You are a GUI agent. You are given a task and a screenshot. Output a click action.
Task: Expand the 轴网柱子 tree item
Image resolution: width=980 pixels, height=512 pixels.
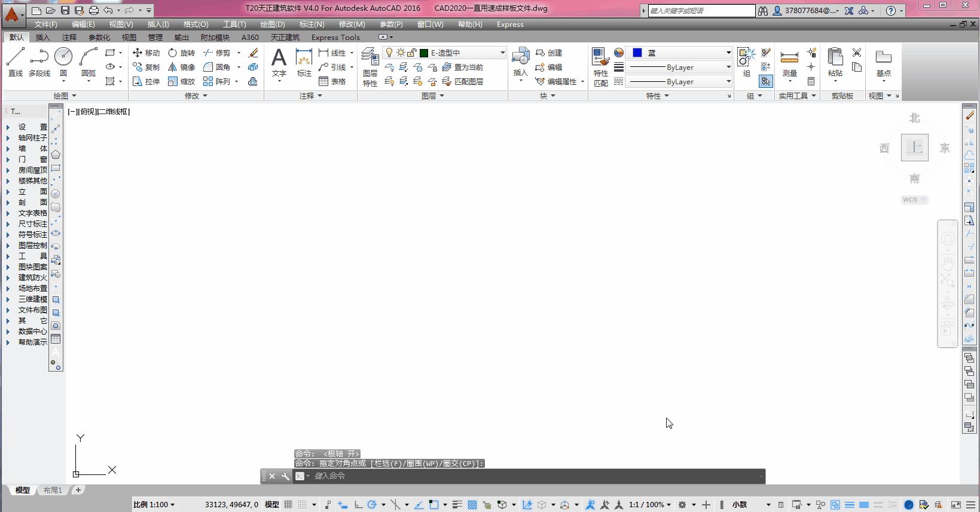point(8,138)
